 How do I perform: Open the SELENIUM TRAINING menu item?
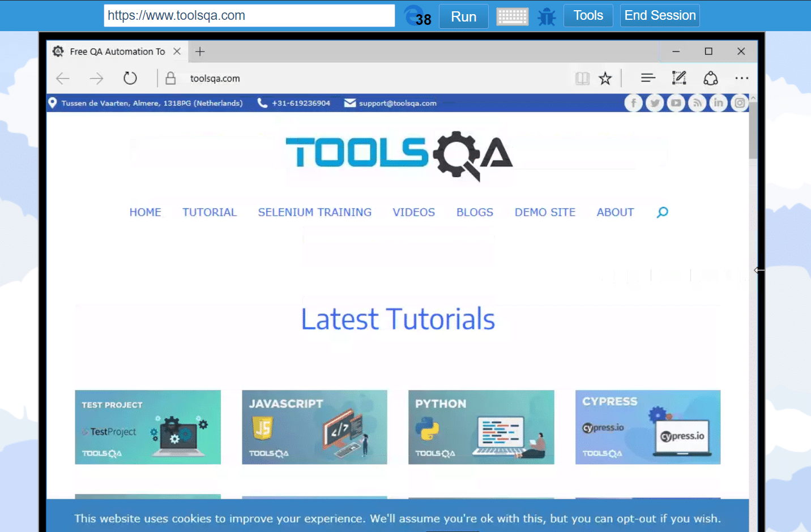(x=314, y=212)
